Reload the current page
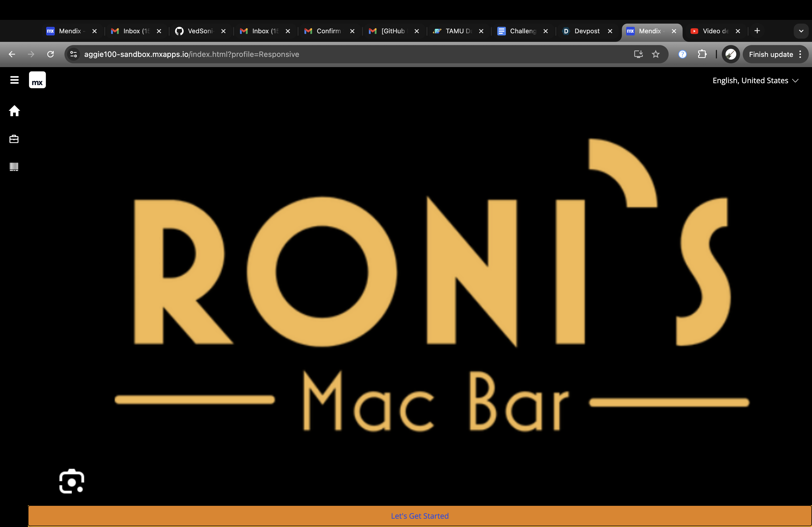 [50, 54]
